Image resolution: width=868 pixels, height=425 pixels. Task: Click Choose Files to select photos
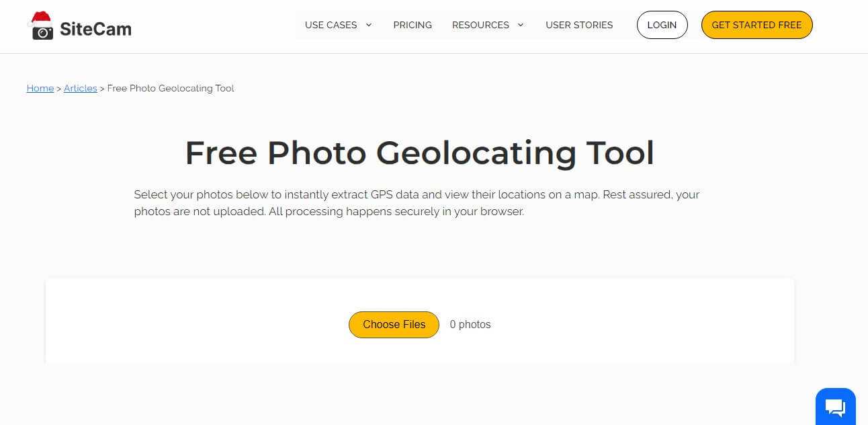[394, 324]
